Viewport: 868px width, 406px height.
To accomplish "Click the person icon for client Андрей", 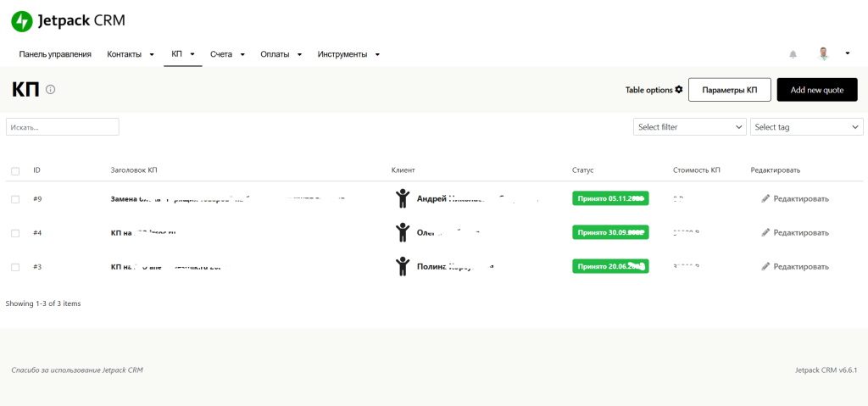I will (x=403, y=198).
